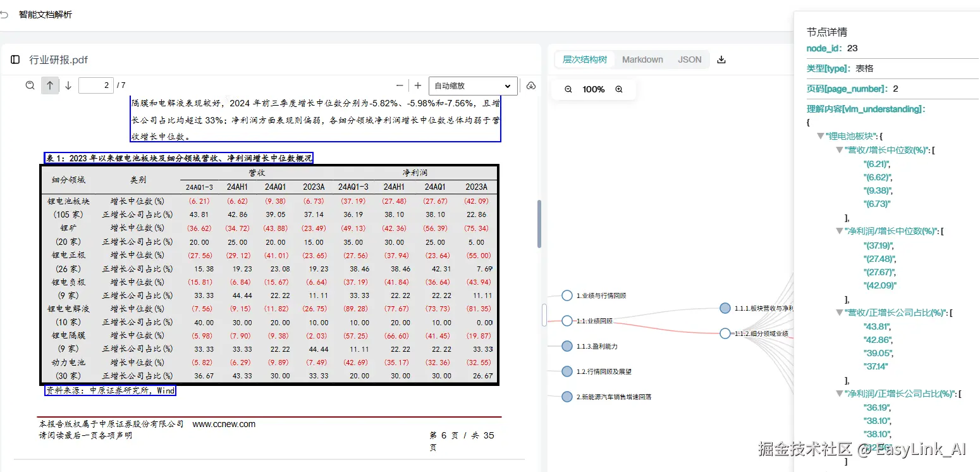Click the 营收 column header

tap(257, 173)
